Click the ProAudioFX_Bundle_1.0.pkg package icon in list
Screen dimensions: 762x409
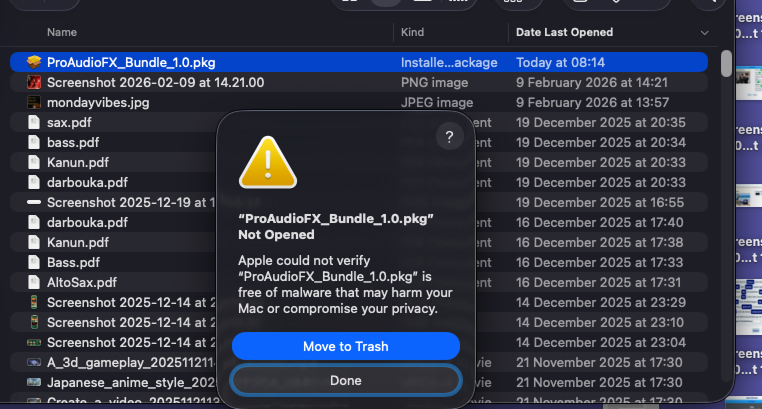(34, 62)
